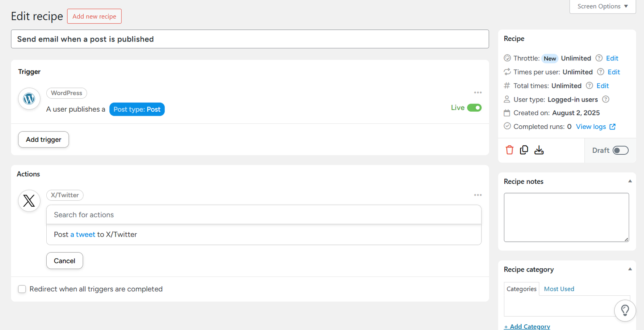Viewport: 644px width, 330px height.
Task: Click the Throttle help question icon
Action: 599,58
